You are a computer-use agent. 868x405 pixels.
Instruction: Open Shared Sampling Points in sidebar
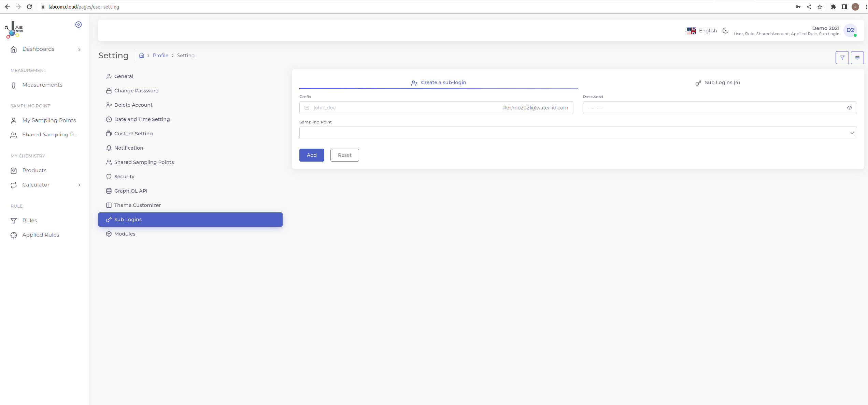50,135
